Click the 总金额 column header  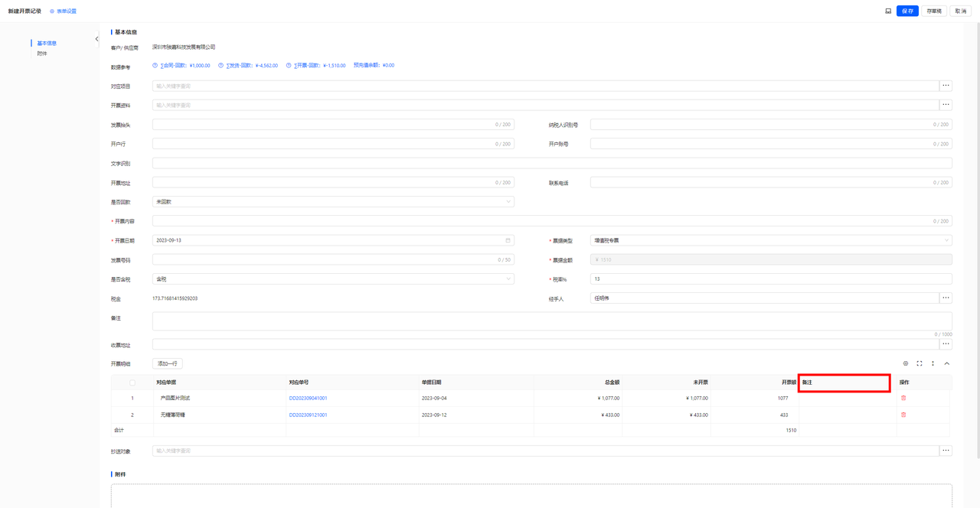click(578, 382)
